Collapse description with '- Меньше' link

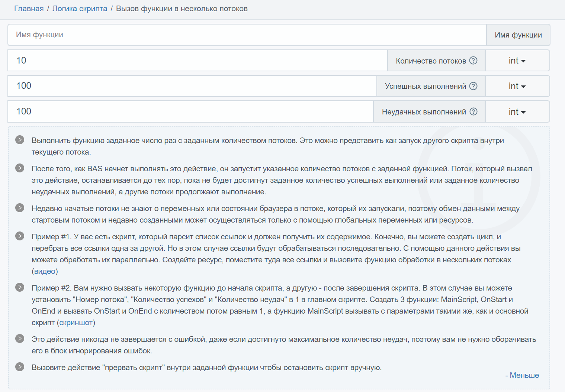522,375
